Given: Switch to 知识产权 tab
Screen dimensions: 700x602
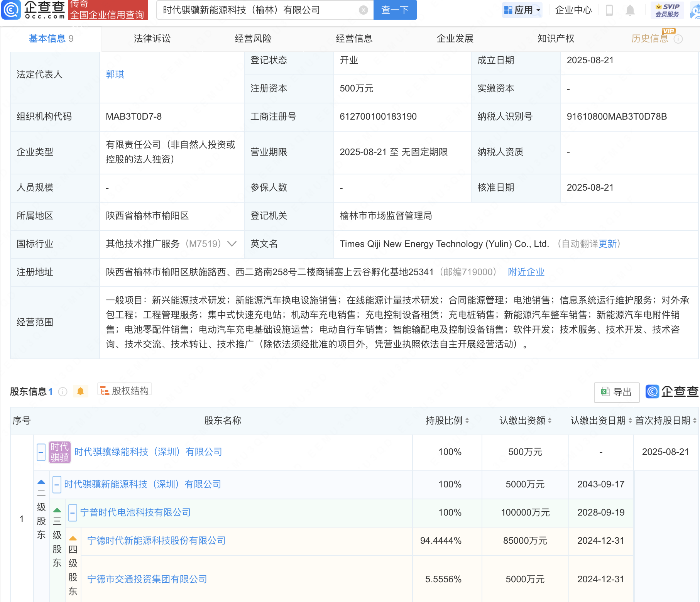Looking at the screenshot, I should 556,39.
